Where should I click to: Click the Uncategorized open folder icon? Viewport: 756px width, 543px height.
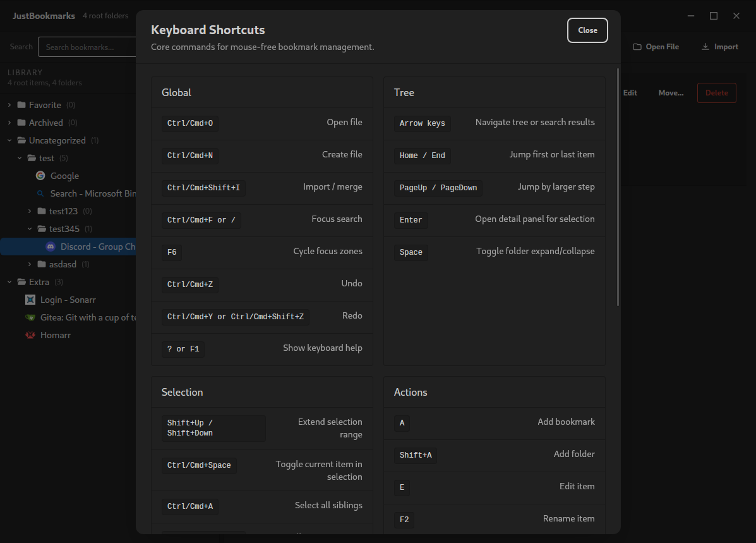point(21,140)
